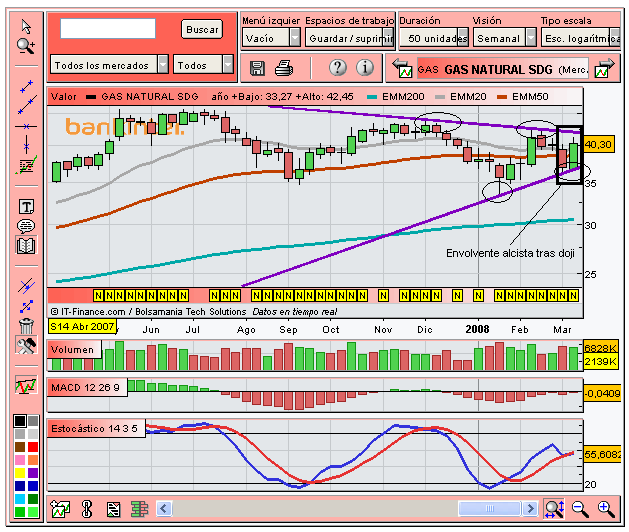Click the red-green chart icon in sidebar
Screen dimensions: 629x532
point(26,385)
